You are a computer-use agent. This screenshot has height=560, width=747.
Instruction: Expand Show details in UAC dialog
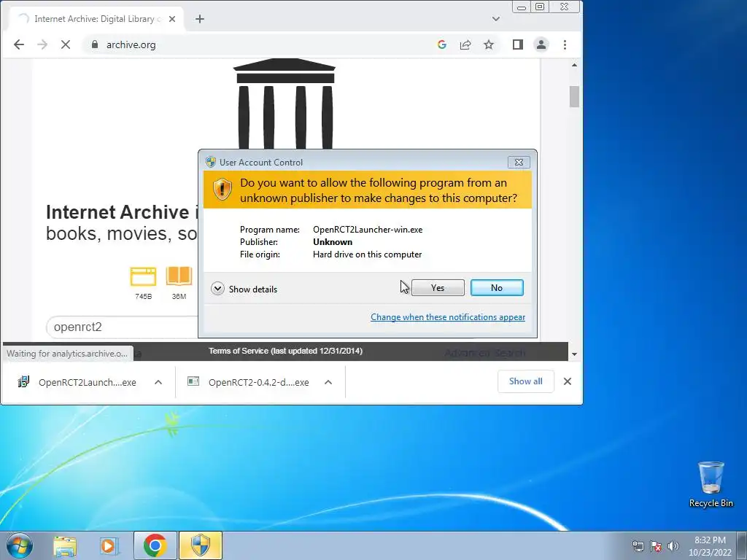(244, 289)
